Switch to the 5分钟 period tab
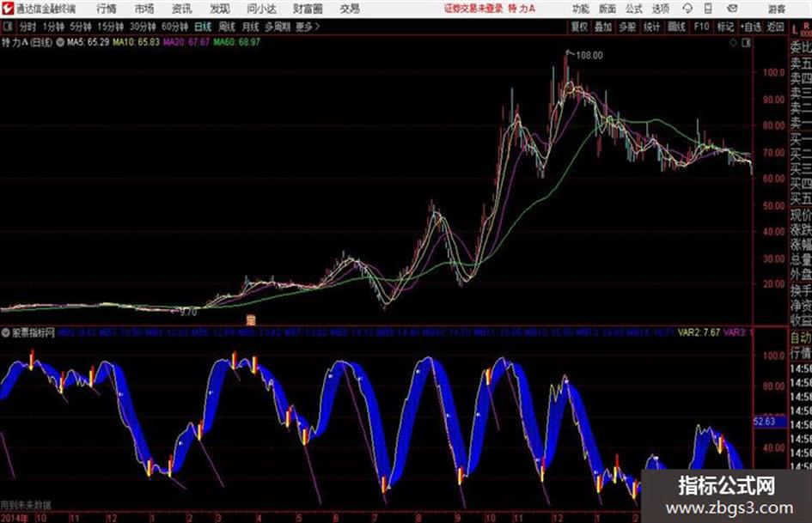 coord(80,27)
